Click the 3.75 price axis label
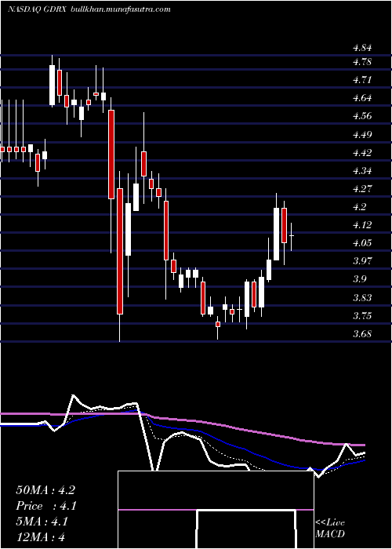The height and width of the screenshot is (549, 392). [361, 316]
